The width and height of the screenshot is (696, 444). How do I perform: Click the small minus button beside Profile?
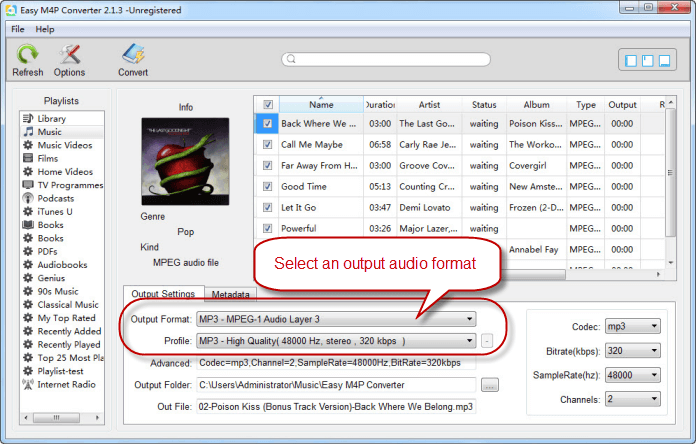487,341
